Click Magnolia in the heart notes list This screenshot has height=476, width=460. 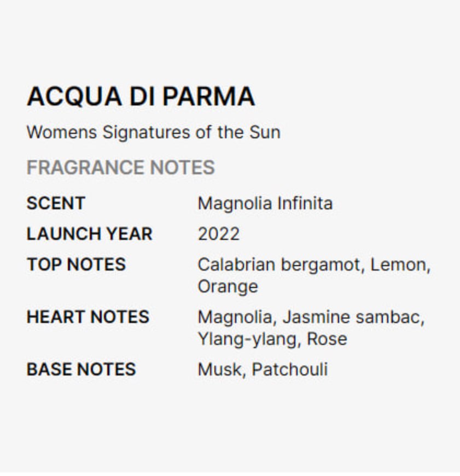tap(235, 317)
